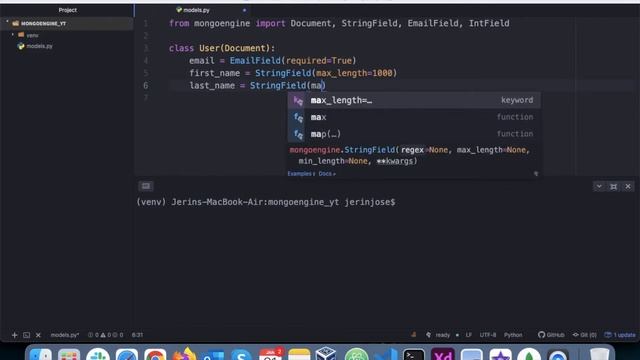Click the class User(Document): line
The height and width of the screenshot is (360, 640).
tap(222, 48)
